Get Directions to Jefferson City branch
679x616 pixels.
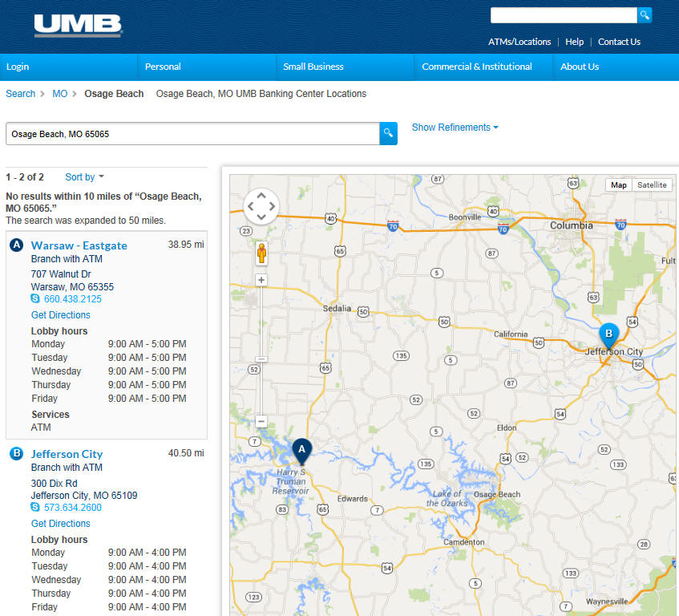(x=61, y=523)
